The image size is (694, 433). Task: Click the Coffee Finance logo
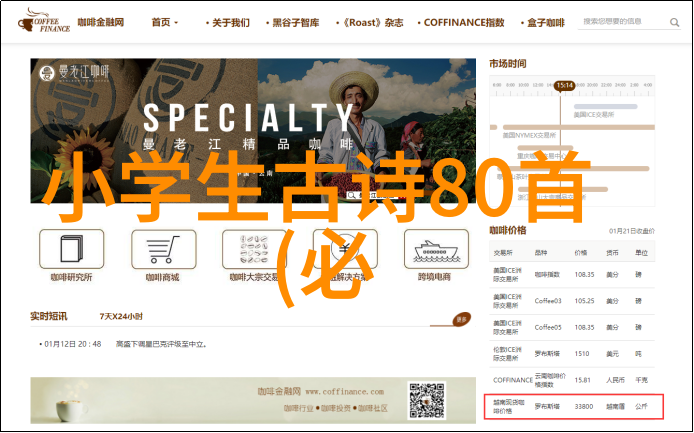(x=44, y=22)
